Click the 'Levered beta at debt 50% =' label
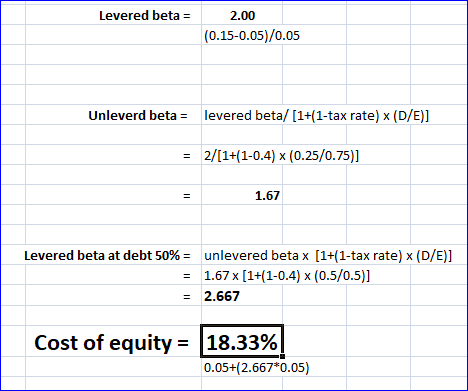468x391 pixels. click(x=107, y=256)
